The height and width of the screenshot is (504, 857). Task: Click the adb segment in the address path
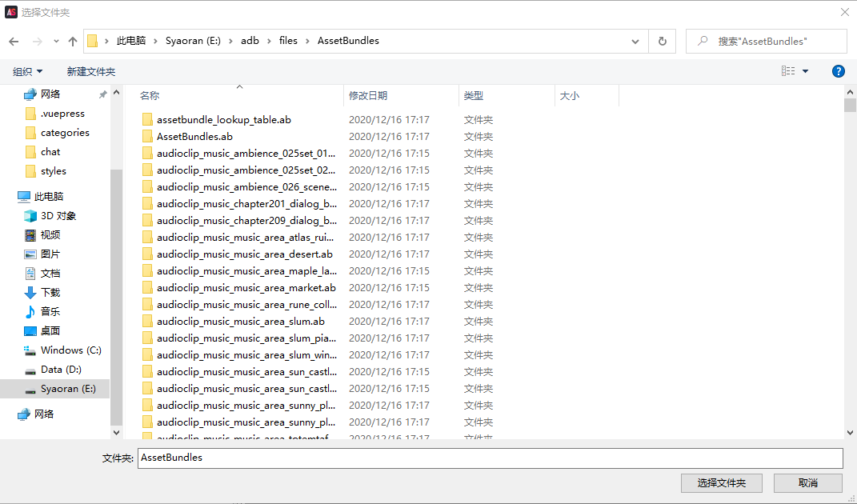(x=250, y=41)
